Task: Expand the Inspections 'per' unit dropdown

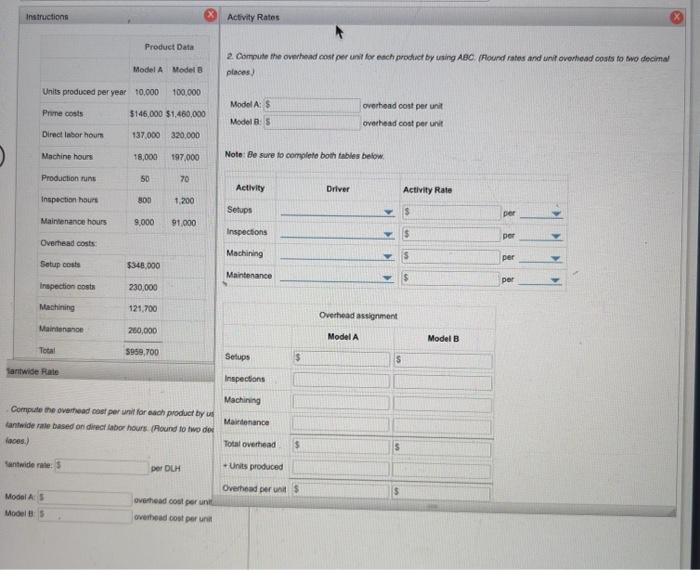Action: click(541, 236)
